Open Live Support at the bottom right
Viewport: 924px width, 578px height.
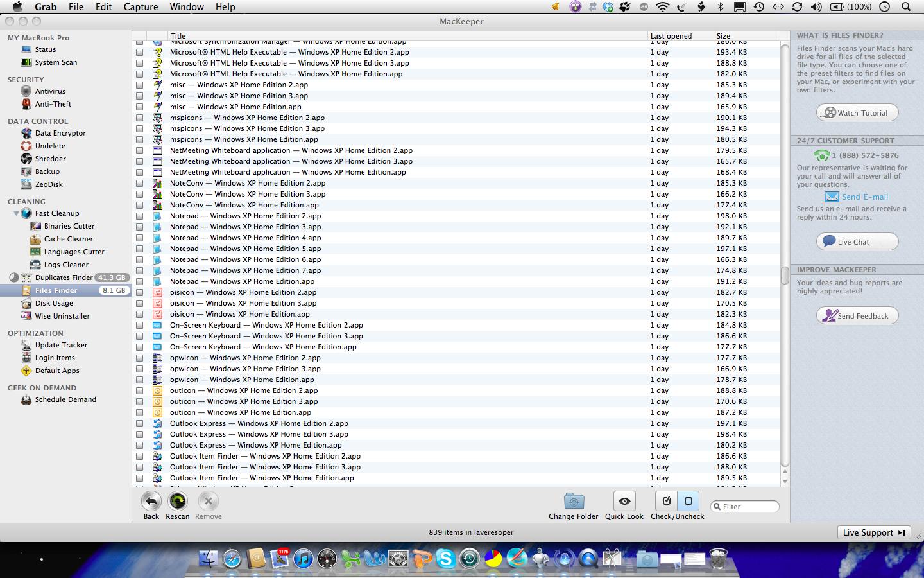click(x=874, y=532)
